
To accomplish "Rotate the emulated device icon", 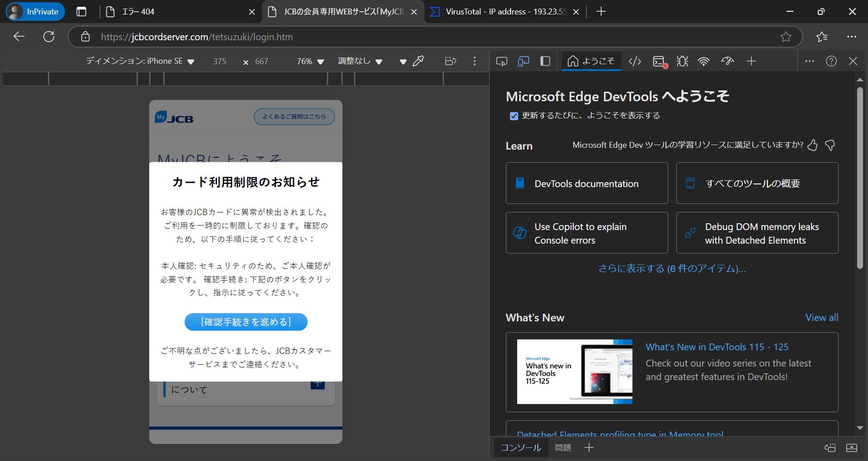I will click(451, 61).
